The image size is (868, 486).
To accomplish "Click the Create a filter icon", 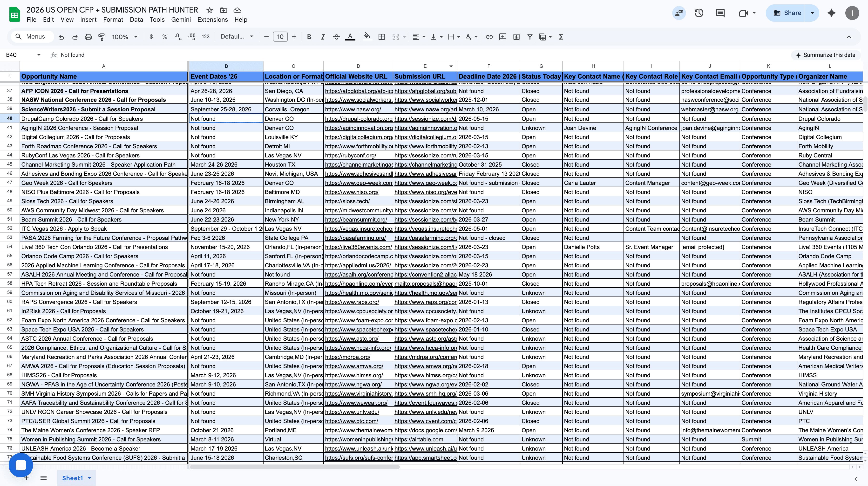I will point(530,37).
